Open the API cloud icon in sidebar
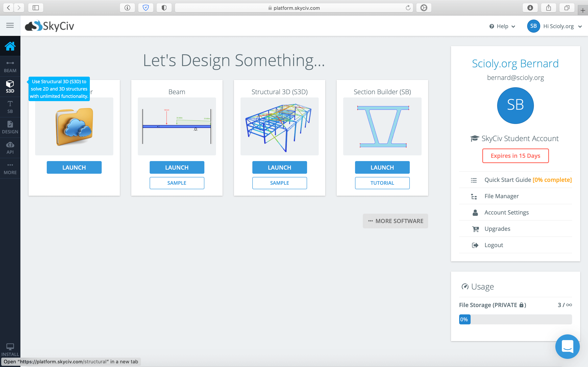The width and height of the screenshot is (588, 367). [x=10, y=148]
